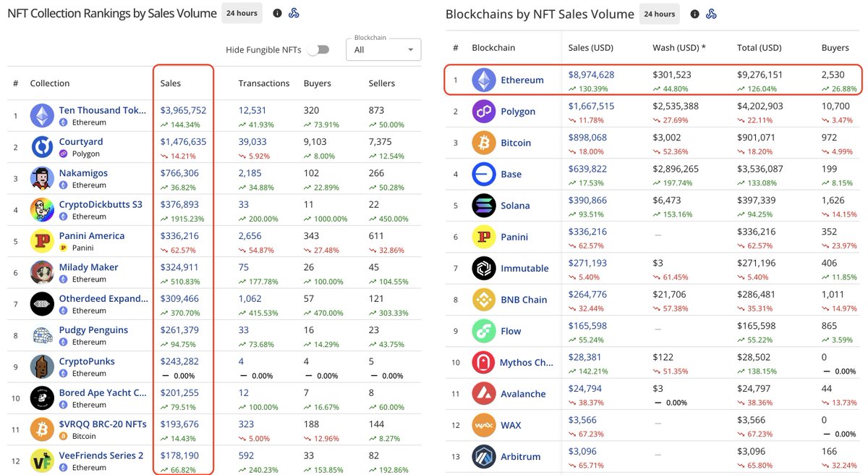Sort blockchains by Total (USD) header
The height and width of the screenshot is (475, 868).
click(x=759, y=48)
